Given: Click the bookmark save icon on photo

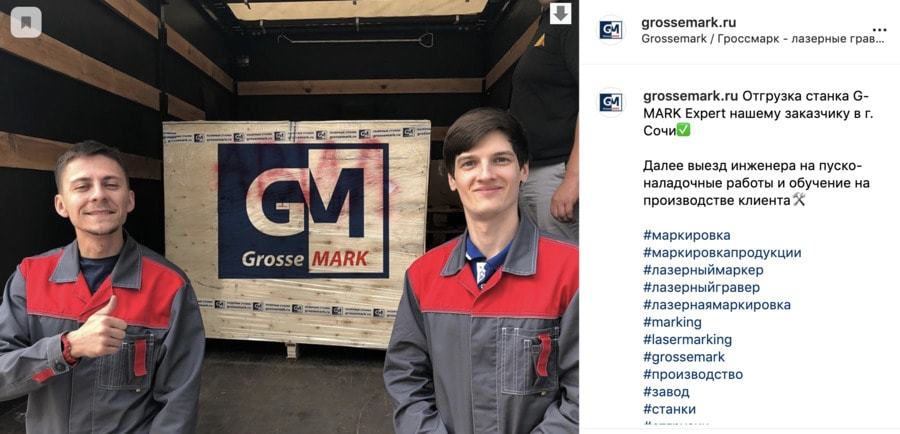Looking at the screenshot, I should click(26, 22).
